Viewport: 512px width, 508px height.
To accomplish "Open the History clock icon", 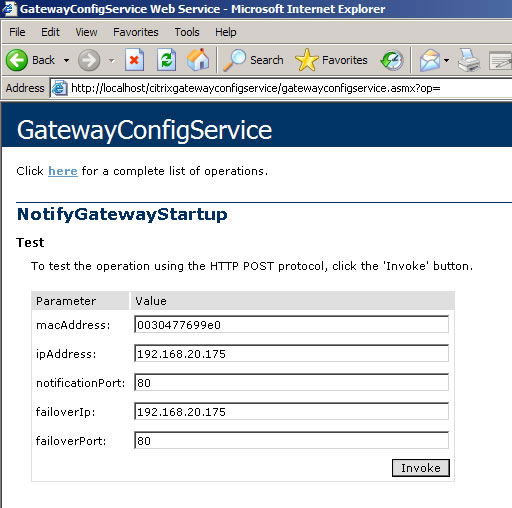I will click(x=392, y=60).
